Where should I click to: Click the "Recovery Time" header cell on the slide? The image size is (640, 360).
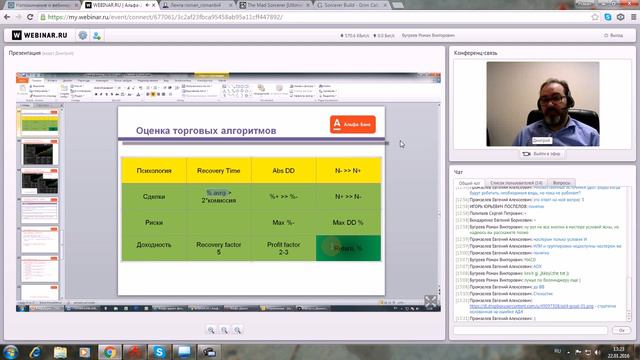pos(218,171)
